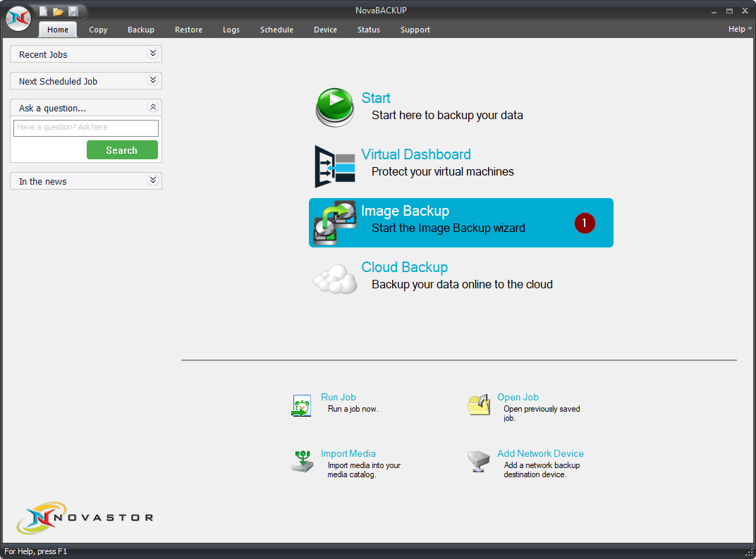Open the Cloud Backup link

pos(405,267)
